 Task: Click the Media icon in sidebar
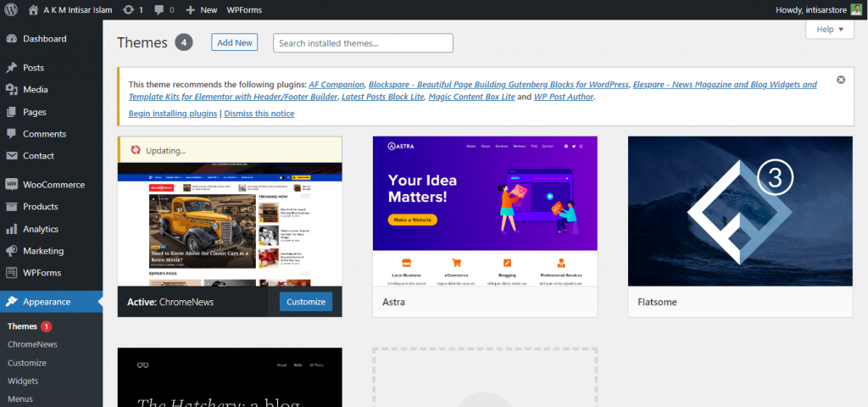click(11, 90)
